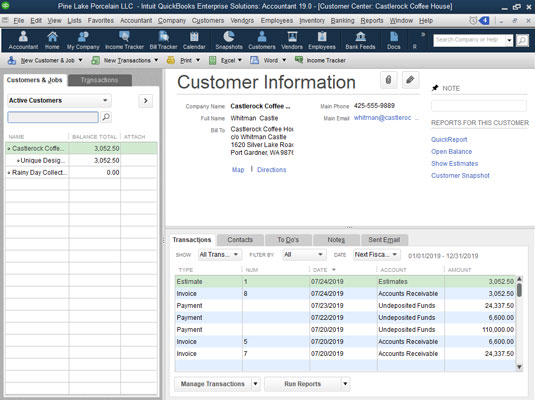Screen dimensions: 535x400
Task: Open the Bank Feeds icon
Action: coord(360,40)
